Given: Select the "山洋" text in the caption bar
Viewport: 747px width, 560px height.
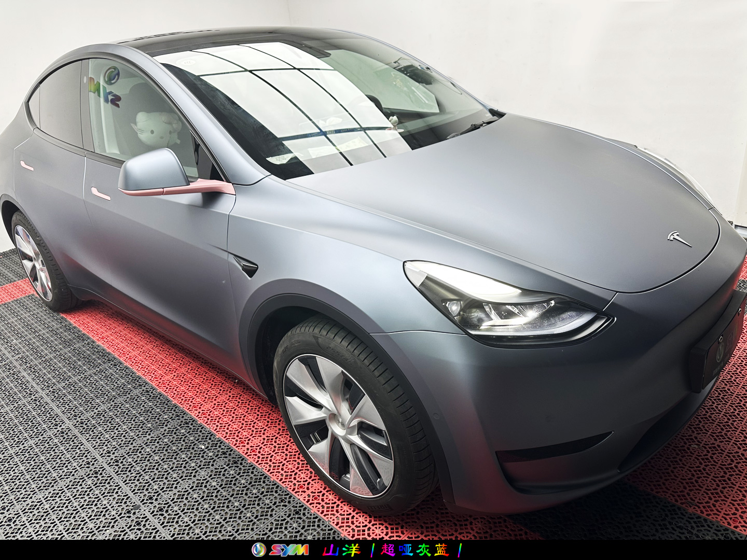Looking at the screenshot, I should click(341, 550).
